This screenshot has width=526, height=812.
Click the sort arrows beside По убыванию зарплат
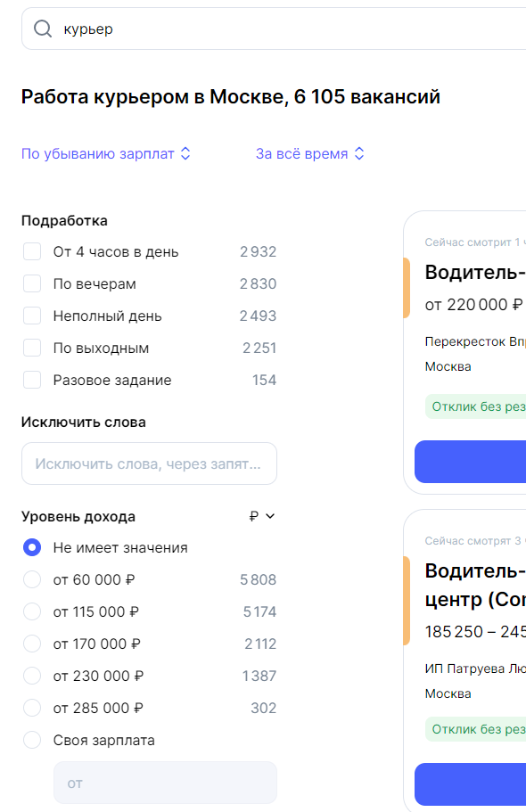(x=185, y=154)
